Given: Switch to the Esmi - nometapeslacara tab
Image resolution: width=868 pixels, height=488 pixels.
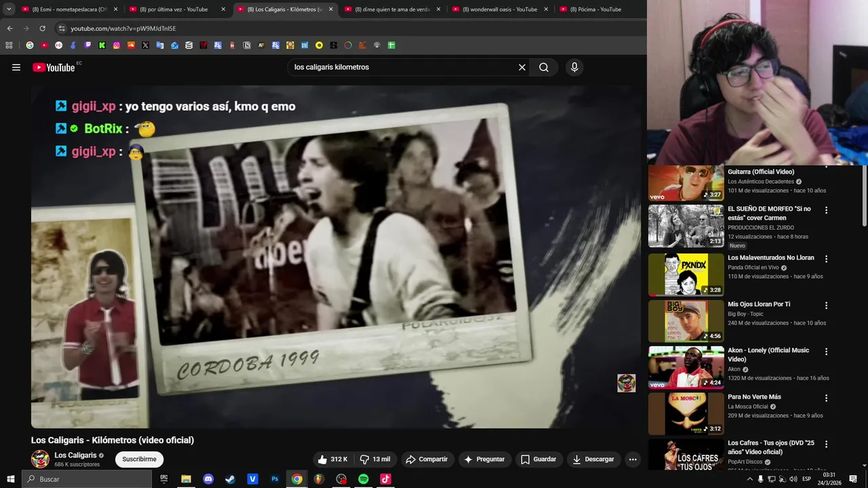Looking at the screenshot, I should (70, 9).
